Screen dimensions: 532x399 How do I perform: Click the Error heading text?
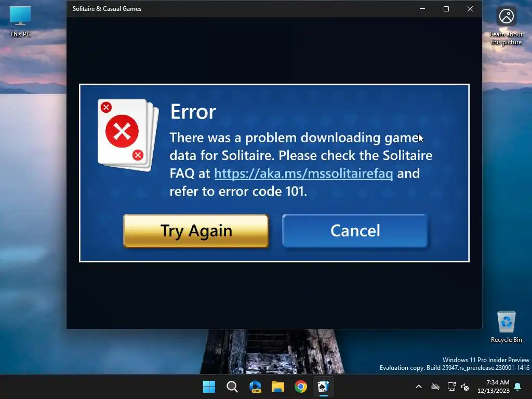pyautogui.click(x=193, y=112)
